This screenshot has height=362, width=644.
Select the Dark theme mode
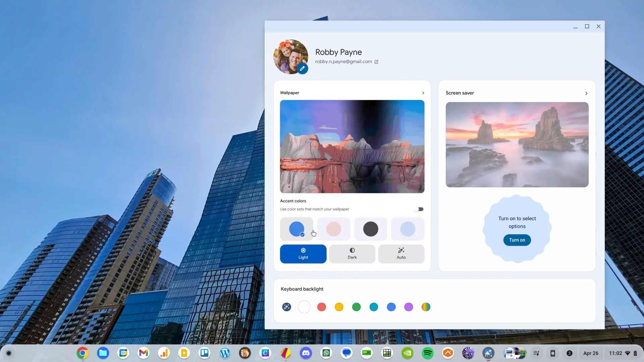click(352, 254)
